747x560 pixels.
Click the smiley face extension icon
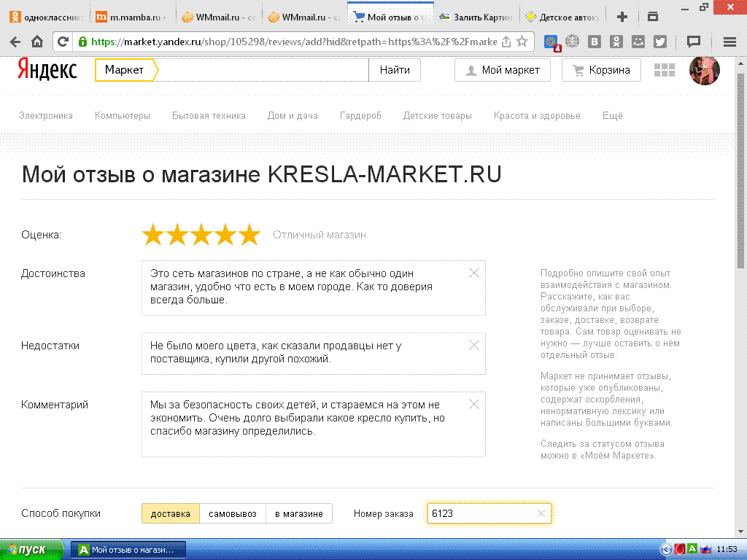[638, 42]
